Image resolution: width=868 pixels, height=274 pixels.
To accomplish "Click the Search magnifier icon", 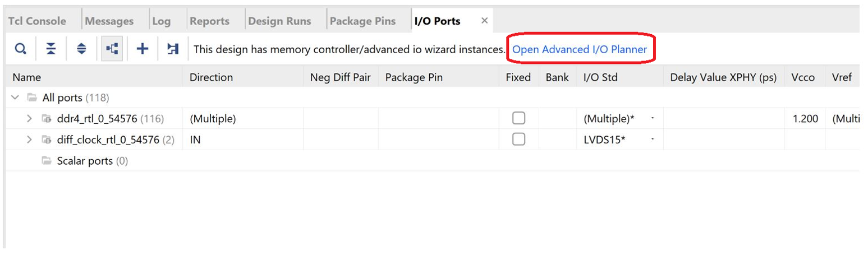I will click(x=20, y=49).
